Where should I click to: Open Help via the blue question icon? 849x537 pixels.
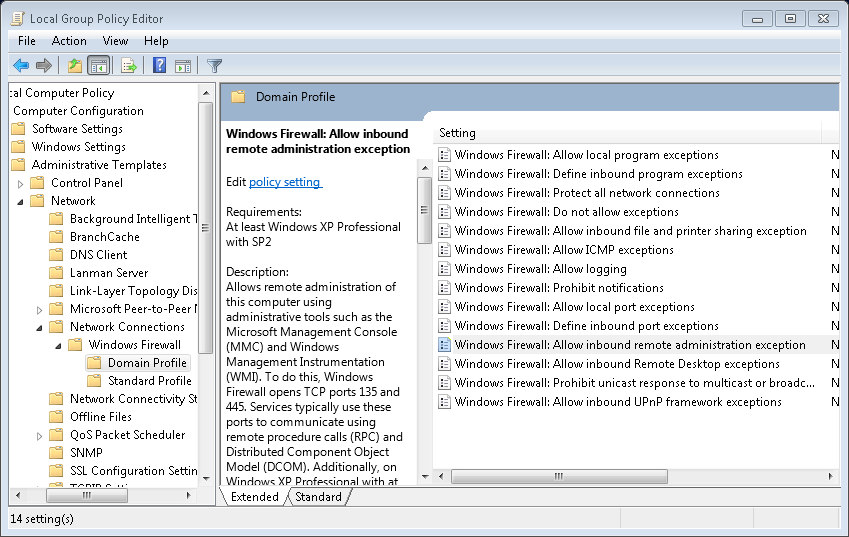coord(159,66)
